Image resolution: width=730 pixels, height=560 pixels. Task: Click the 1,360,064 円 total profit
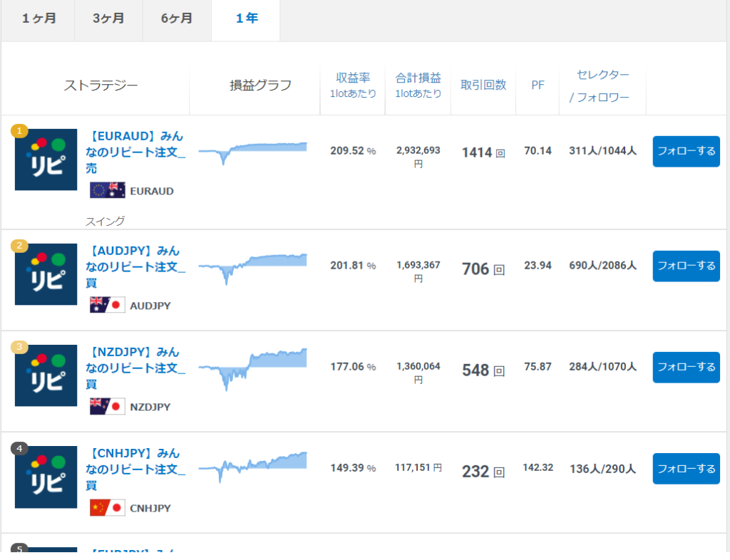(418, 373)
